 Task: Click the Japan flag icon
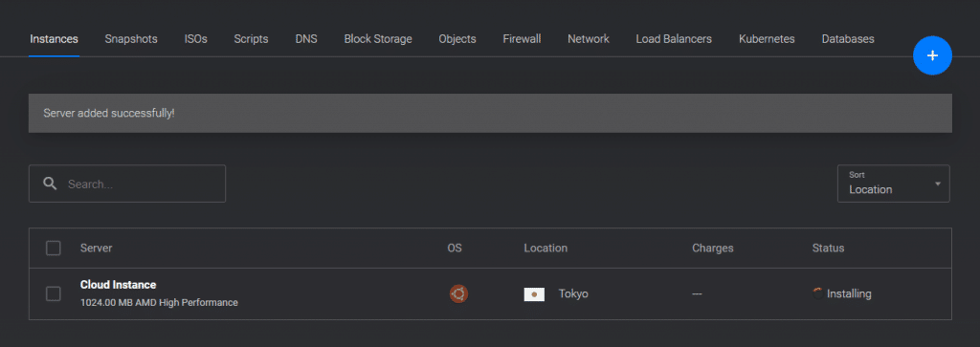(534, 294)
